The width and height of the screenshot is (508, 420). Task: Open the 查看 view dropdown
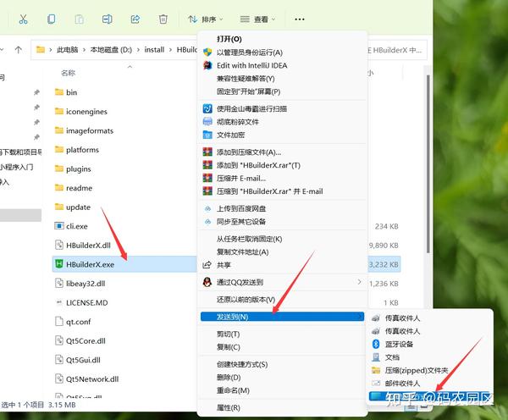pos(257,19)
